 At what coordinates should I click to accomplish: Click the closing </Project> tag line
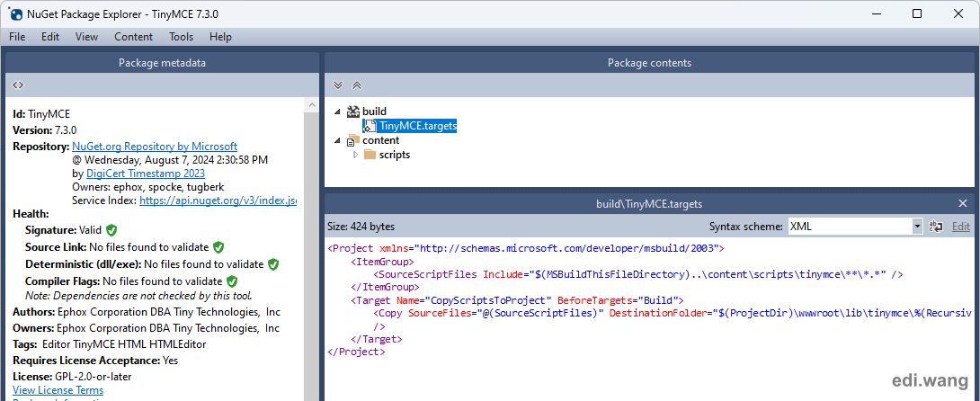[x=356, y=352]
